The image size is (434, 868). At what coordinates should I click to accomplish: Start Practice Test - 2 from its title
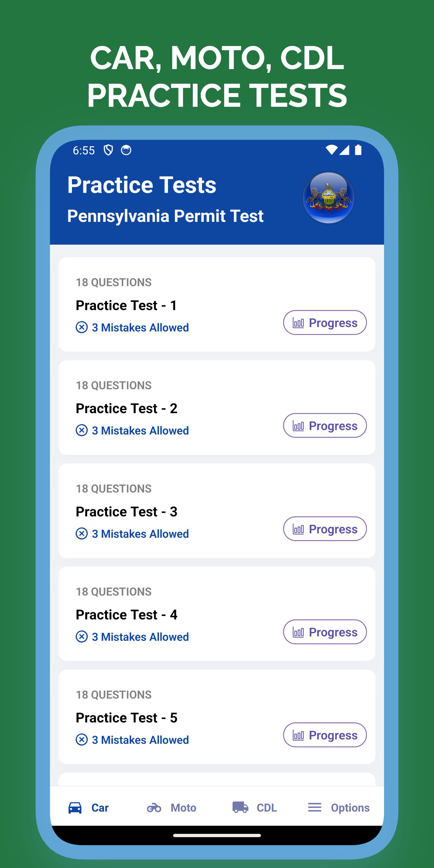126,408
